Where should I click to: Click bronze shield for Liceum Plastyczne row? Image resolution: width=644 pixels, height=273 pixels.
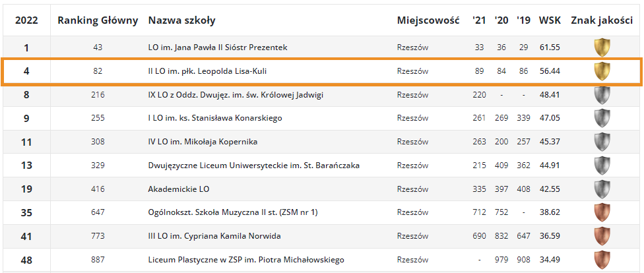click(602, 260)
